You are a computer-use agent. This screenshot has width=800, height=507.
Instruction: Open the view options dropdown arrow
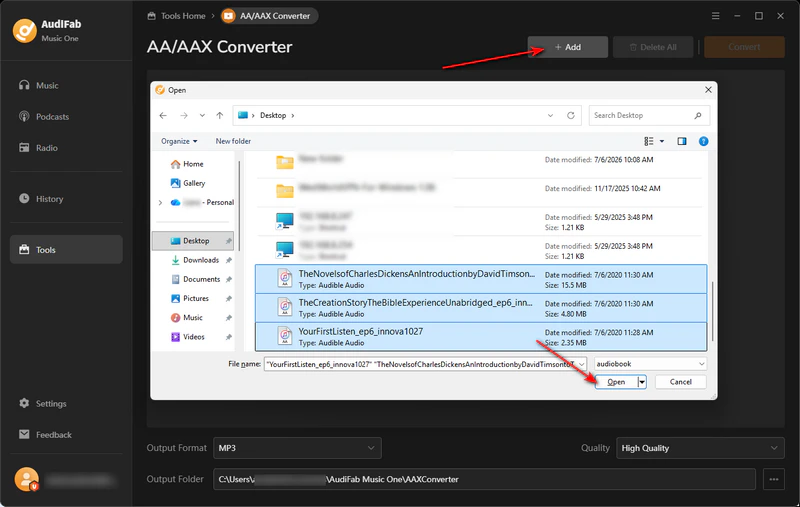pos(662,141)
